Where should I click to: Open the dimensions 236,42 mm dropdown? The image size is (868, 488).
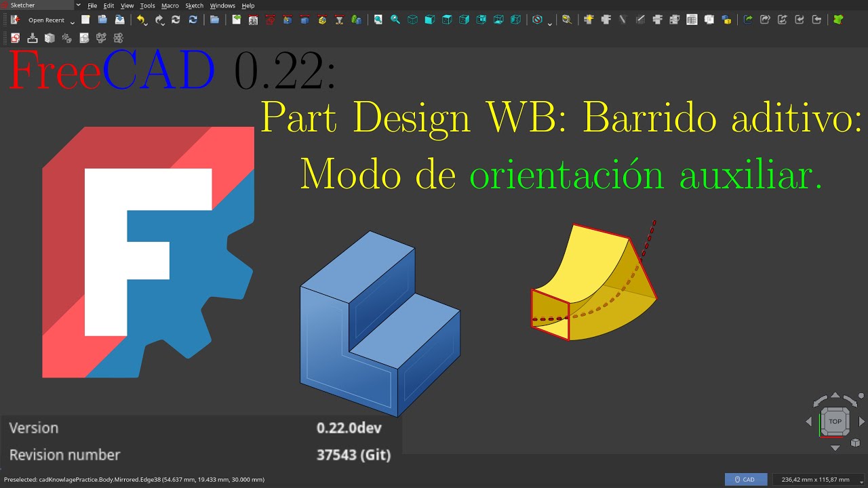pyautogui.click(x=819, y=479)
